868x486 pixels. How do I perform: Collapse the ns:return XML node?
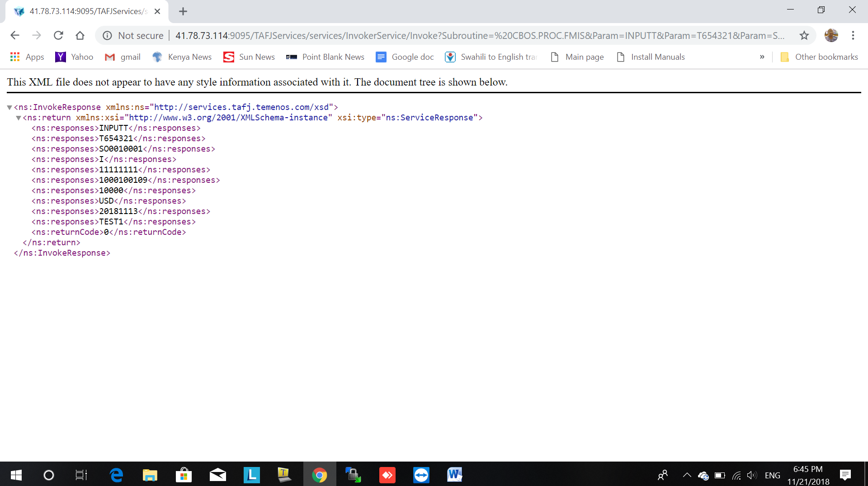[19, 118]
